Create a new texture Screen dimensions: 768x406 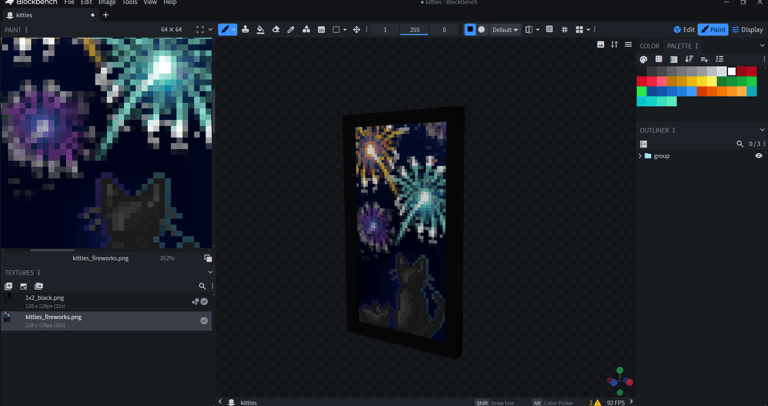[8, 286]
